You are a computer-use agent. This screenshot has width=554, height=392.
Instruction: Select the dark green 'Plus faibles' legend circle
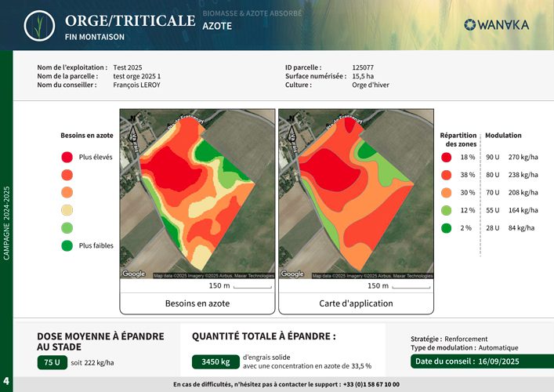coord(67,245)
